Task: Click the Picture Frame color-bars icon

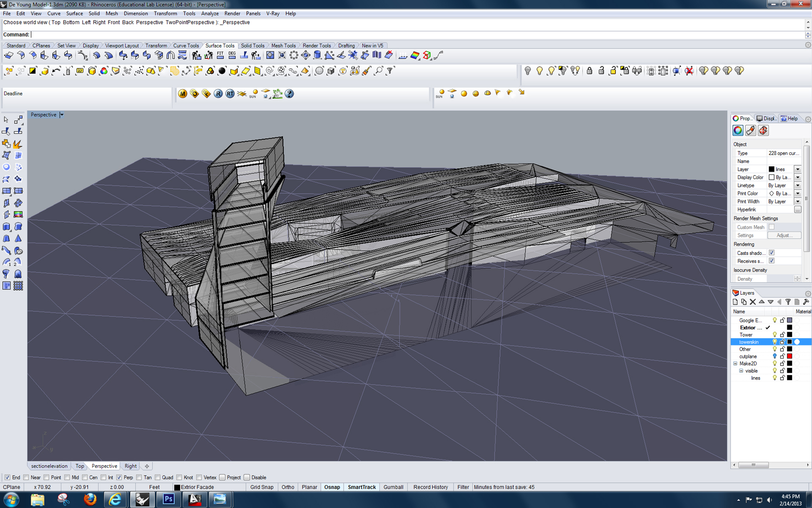Action: [18, 214]
